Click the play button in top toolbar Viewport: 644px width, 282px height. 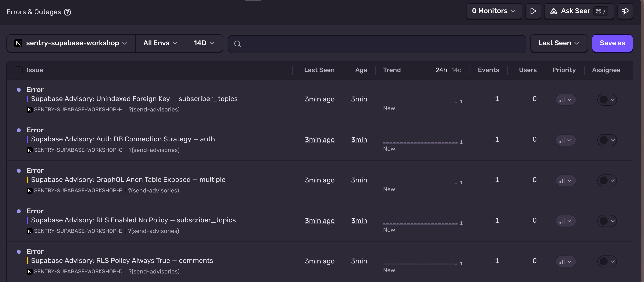coord(533,11)
